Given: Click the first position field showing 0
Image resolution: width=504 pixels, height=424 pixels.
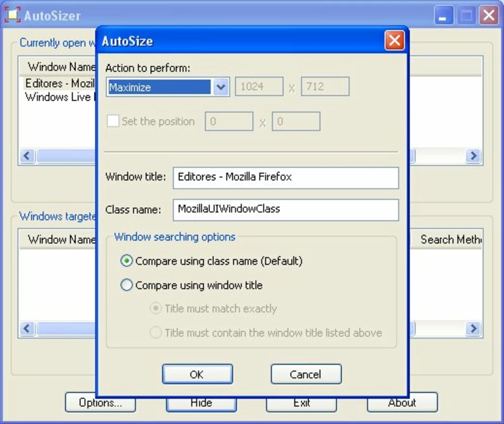Looking at the screenshot, I should click(229, 121).
